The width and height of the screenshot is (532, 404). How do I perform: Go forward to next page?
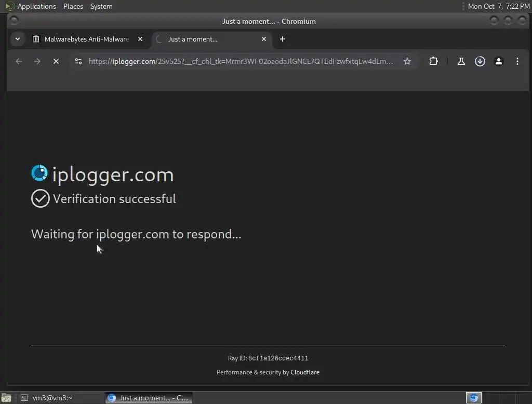pyautogui.click(x=37, y=61)
